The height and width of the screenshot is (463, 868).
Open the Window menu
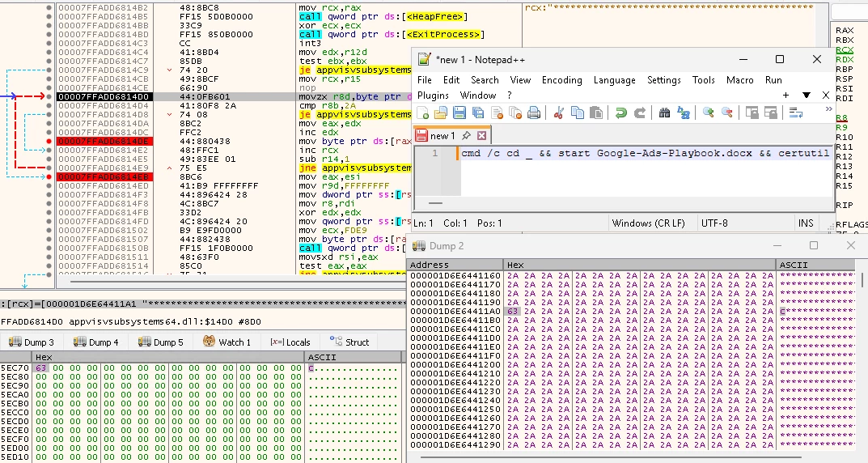point(478,96)
